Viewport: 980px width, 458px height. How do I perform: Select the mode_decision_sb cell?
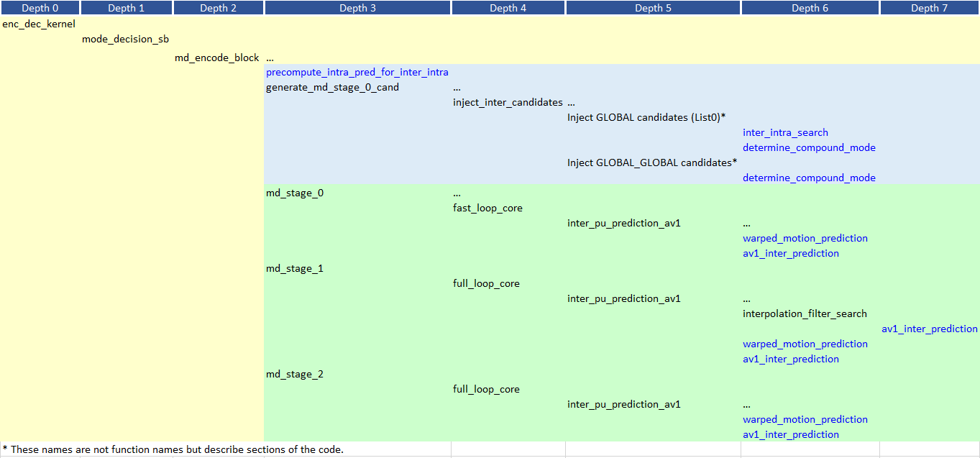[125, 39]
